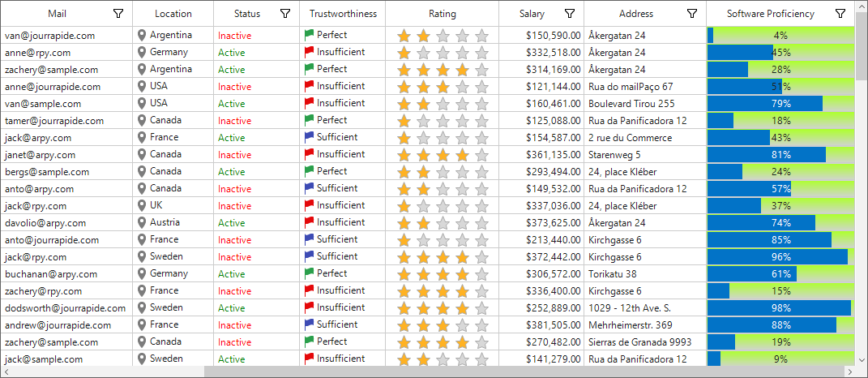Viewport: 868px width, 378px height.
Task: Click the Rating column header
Action: tap(443, 14)
